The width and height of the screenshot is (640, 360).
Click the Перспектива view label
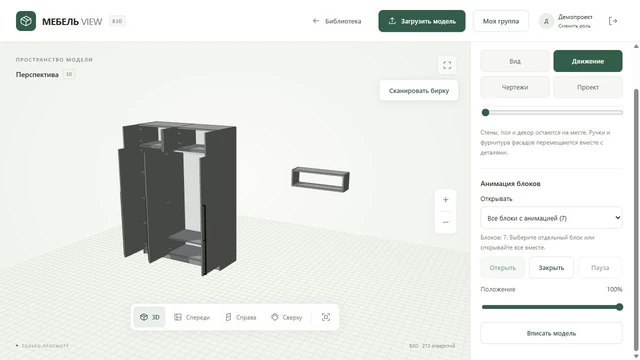click(x=37, y=74)
